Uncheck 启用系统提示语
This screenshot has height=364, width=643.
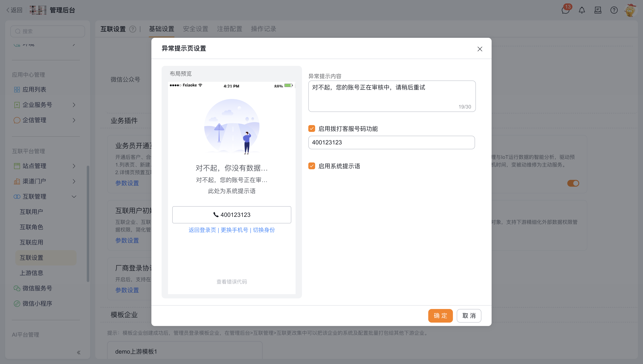312,166
